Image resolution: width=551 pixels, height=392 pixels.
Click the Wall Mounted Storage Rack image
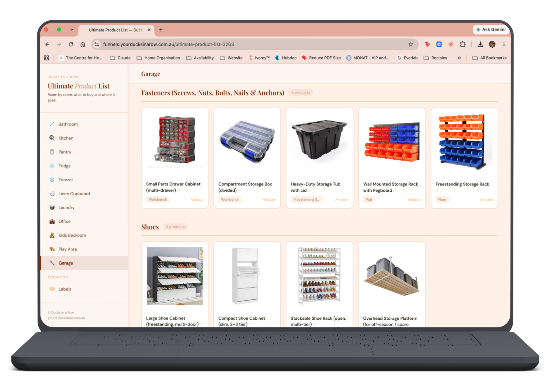click(392, 142)
